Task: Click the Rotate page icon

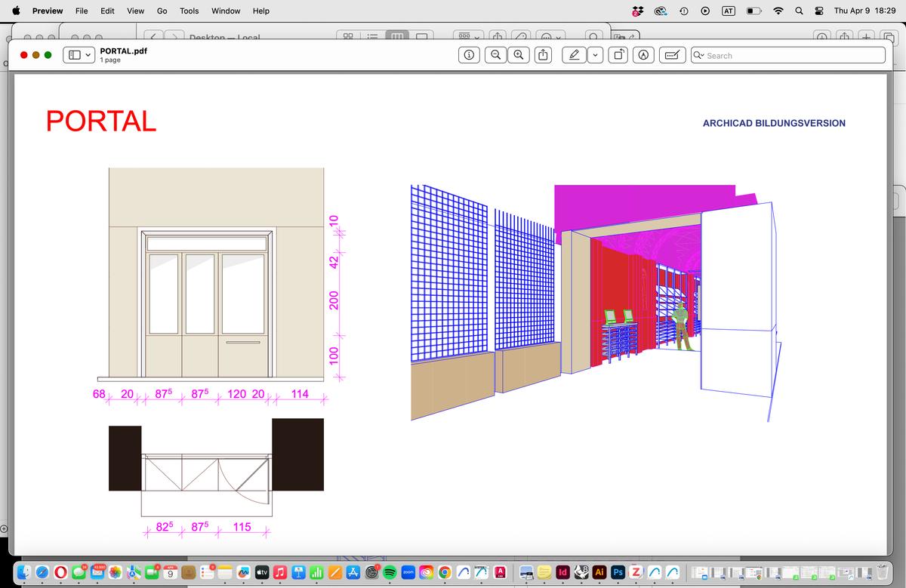Action: point(619,55)
